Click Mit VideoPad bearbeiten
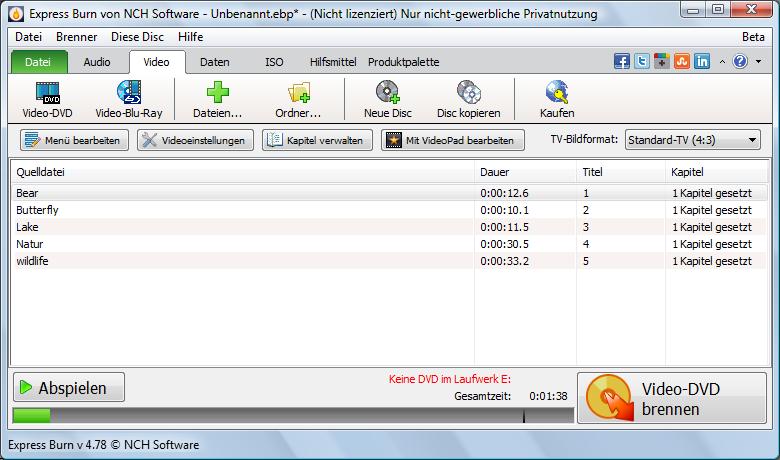Screen dimensions: 780x460 point(453,140)
